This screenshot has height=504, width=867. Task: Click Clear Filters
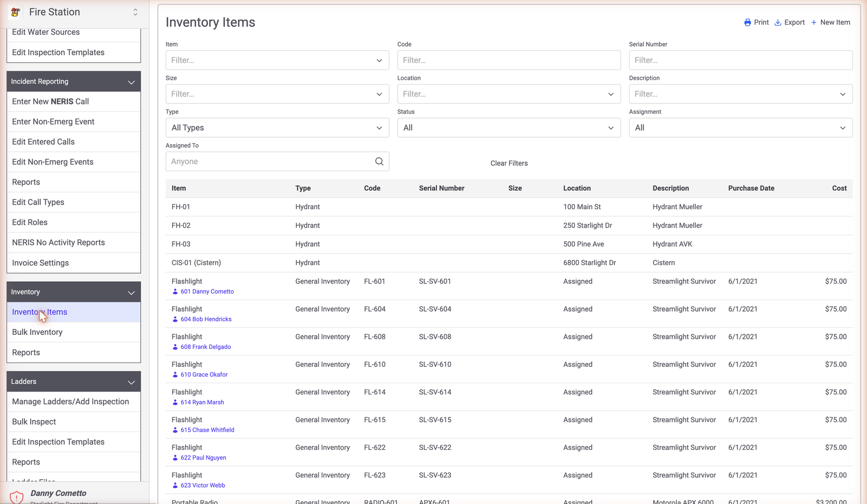(x=509, y=163)
